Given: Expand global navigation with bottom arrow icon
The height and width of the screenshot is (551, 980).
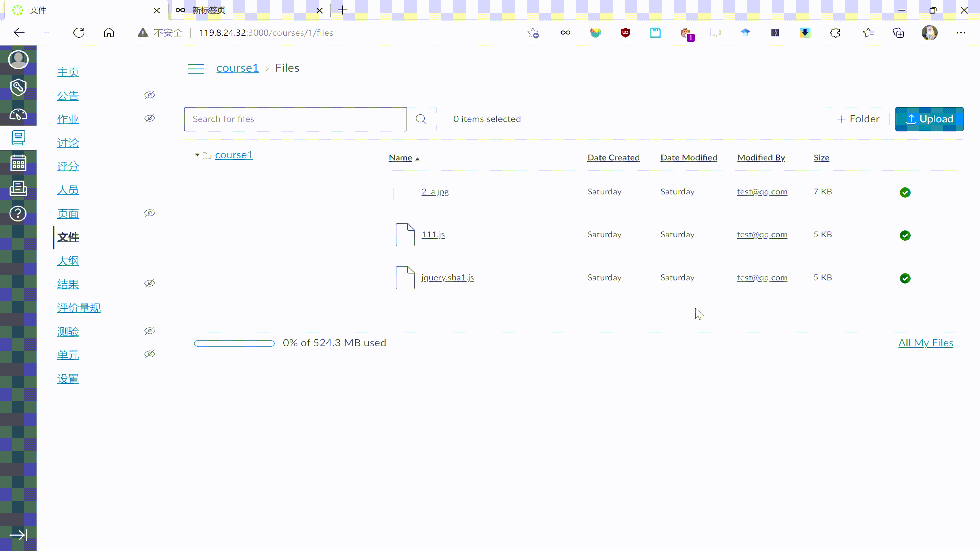Looking at the screenshot, I should 18,535.
